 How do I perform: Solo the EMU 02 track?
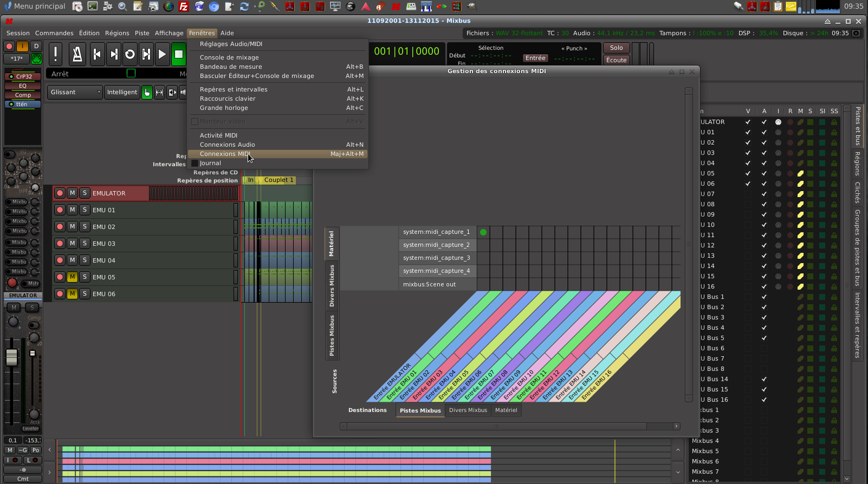click(x=85, y=227)
